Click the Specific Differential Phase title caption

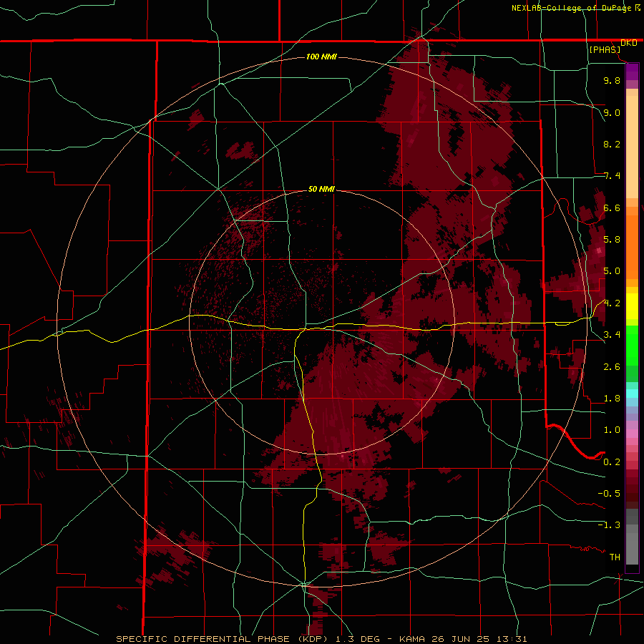click(x=321, y=639)
